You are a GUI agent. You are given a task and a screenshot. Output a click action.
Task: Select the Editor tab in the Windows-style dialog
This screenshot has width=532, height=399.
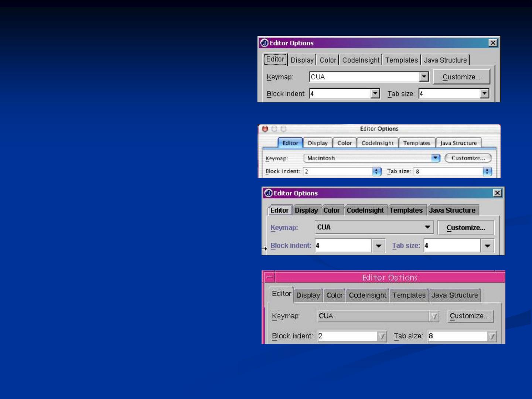275,59
